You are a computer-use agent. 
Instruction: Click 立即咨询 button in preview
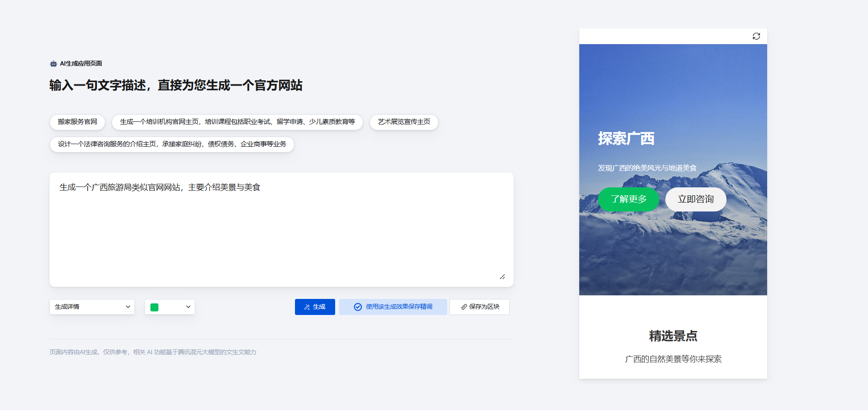click(696, 199)
